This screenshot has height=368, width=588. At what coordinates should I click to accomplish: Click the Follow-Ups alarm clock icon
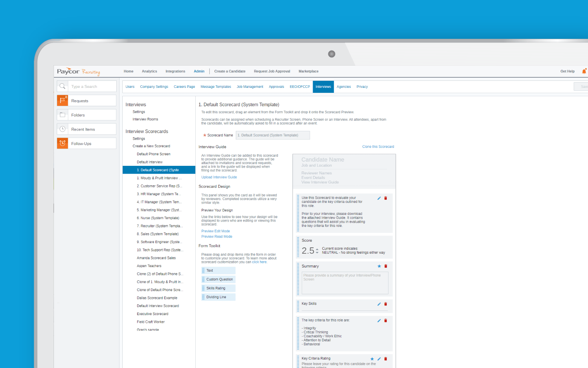tap(62, 143)
